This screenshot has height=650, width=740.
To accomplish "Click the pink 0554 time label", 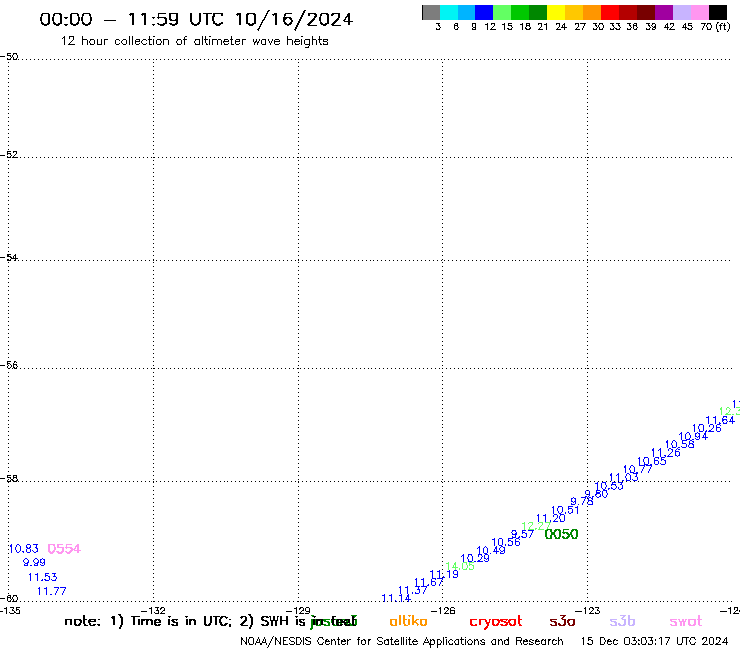I will pos(64,549).
